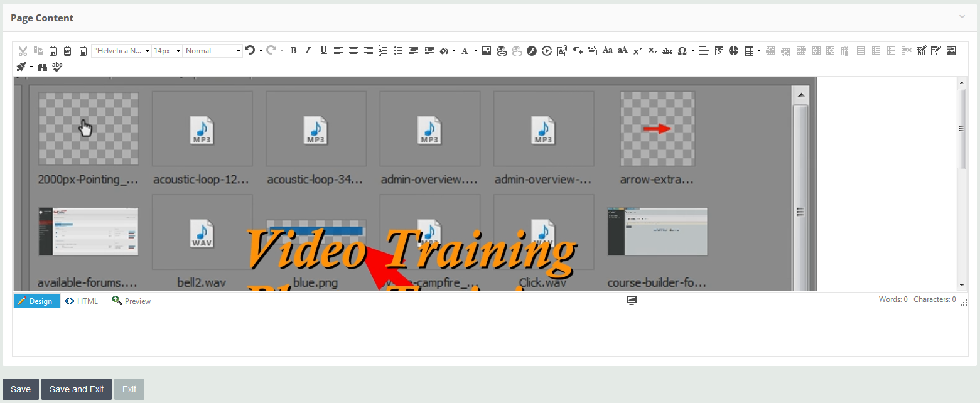Toggle italic formatting
Image resolution: width=980 pixels, height=403 pixels.
(308, 50)
